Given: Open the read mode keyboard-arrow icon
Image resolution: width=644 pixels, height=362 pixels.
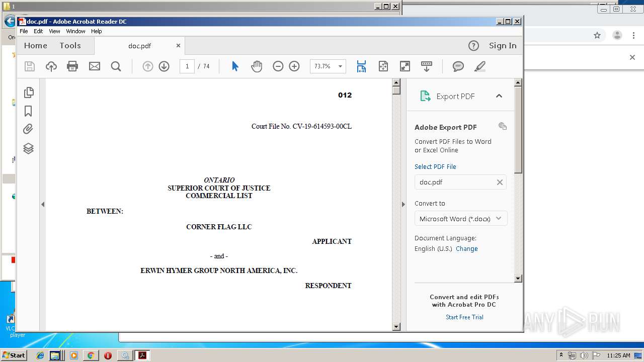Looking at the screenshot, I should 427,66.
